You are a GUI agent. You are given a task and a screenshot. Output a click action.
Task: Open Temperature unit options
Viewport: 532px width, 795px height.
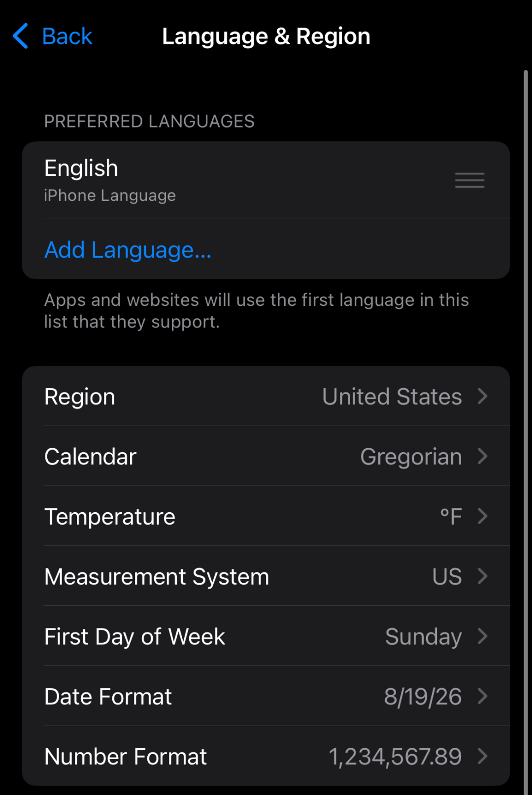[266, 516]
